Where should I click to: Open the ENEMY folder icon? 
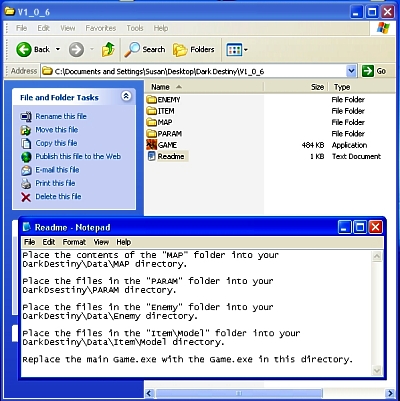point(152,99)
